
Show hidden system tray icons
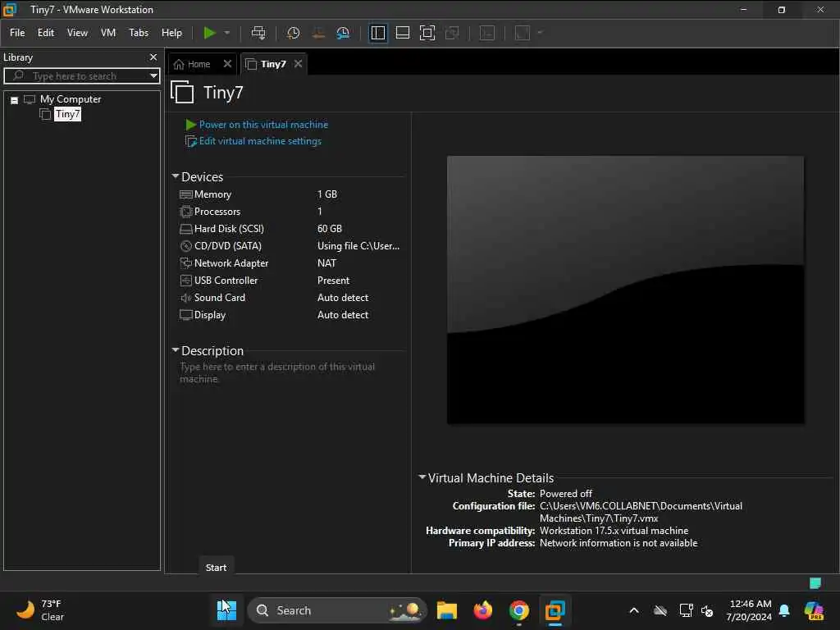click(634, 610)
